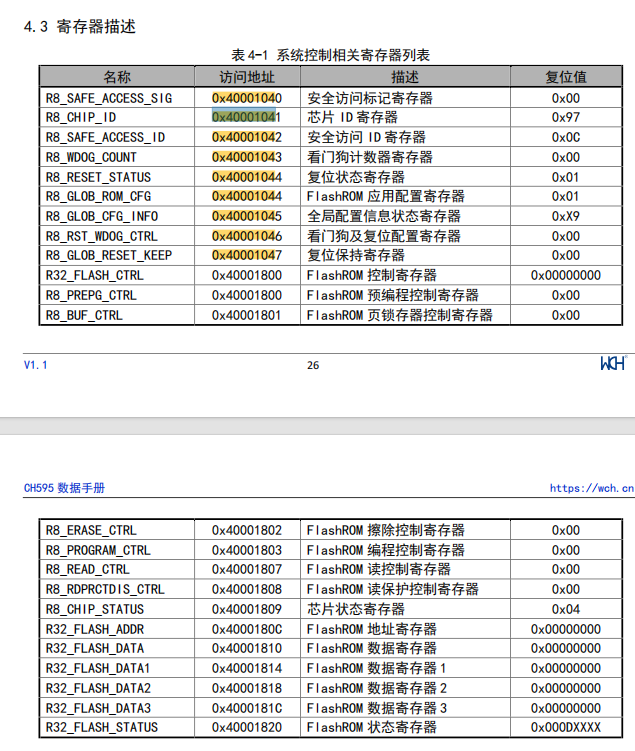The image size is (635, 751).
Task: Click description '复位保持寄存器'
Action: [356, 255]
